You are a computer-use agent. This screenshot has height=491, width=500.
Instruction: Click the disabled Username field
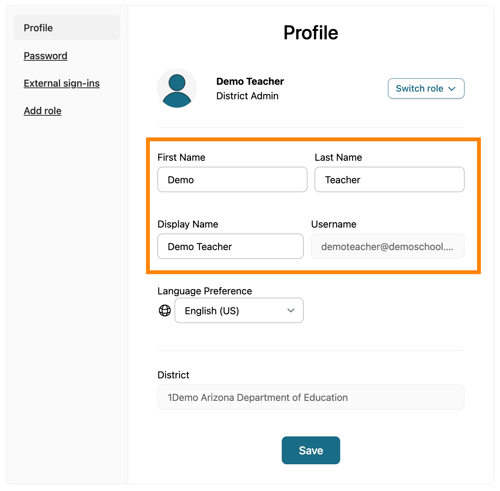(388, 246)
